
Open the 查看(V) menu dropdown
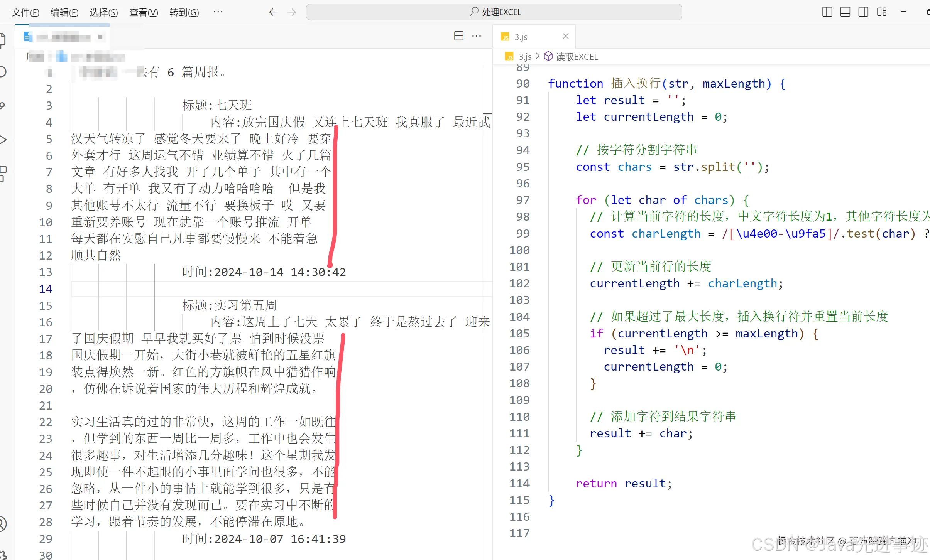[x=143, y=12]
